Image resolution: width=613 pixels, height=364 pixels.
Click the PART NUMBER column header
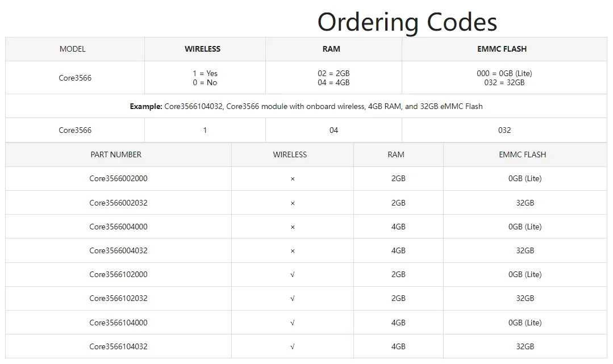coord(116,154)
